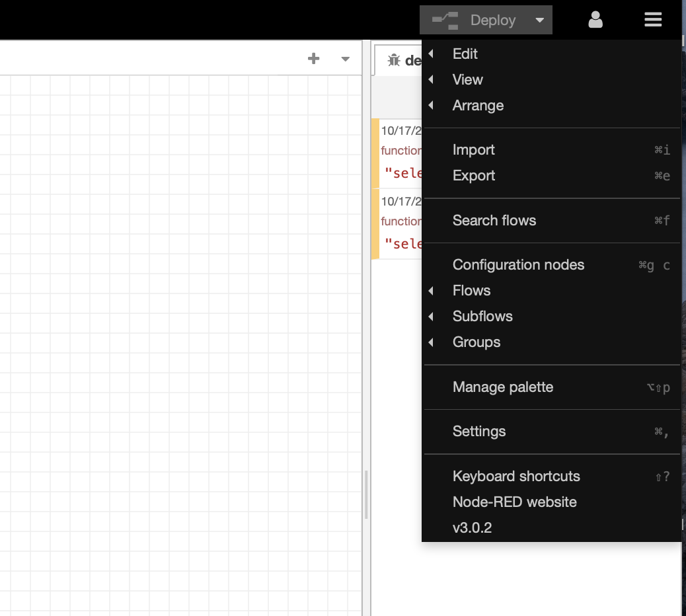Screen dimensions: 686x616
Task: Open Configuration nodes from menu
Action: tap(551, 264)
